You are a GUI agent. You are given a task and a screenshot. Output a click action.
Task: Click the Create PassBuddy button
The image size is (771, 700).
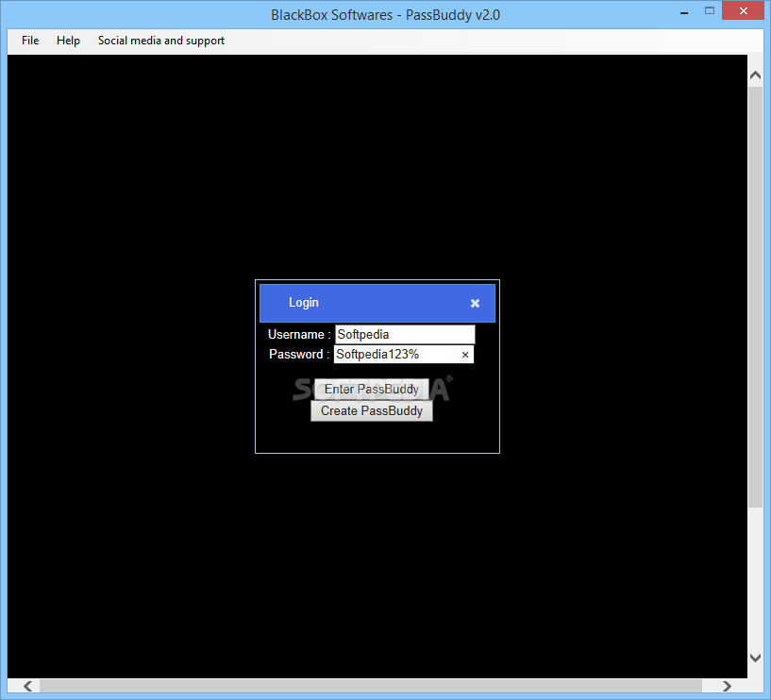[372, 411]
